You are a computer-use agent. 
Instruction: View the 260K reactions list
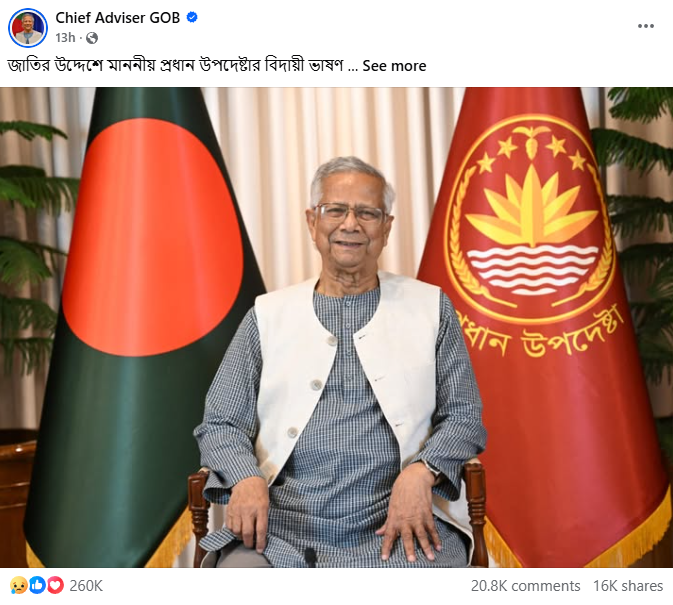coord(86,586)
